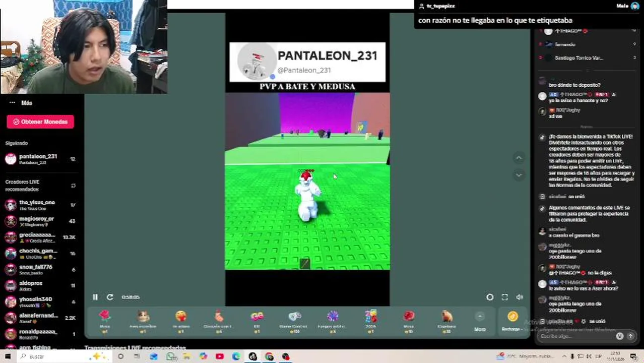Click tc_tupapizz user name at top

[440, 6]
